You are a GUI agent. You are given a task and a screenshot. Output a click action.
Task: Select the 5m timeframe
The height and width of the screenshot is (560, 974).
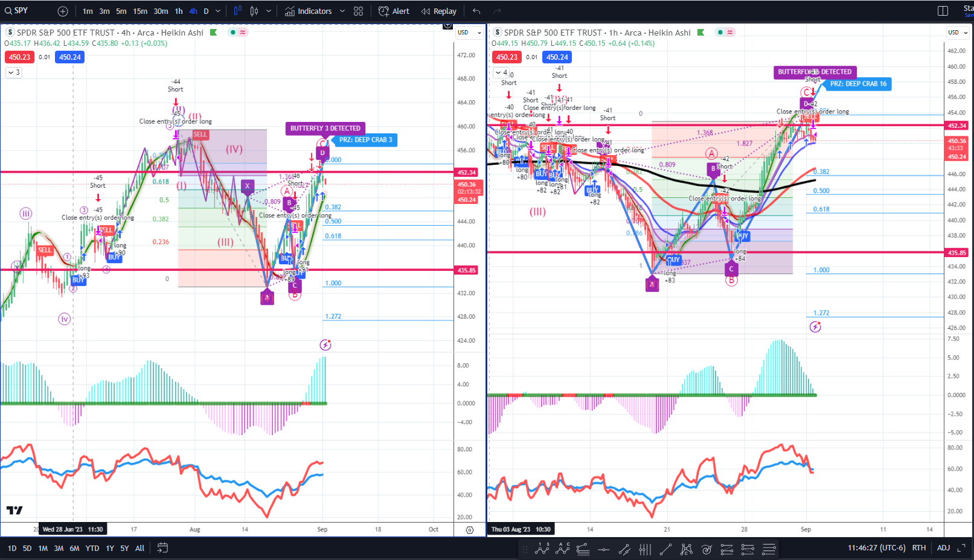[121, 11]
